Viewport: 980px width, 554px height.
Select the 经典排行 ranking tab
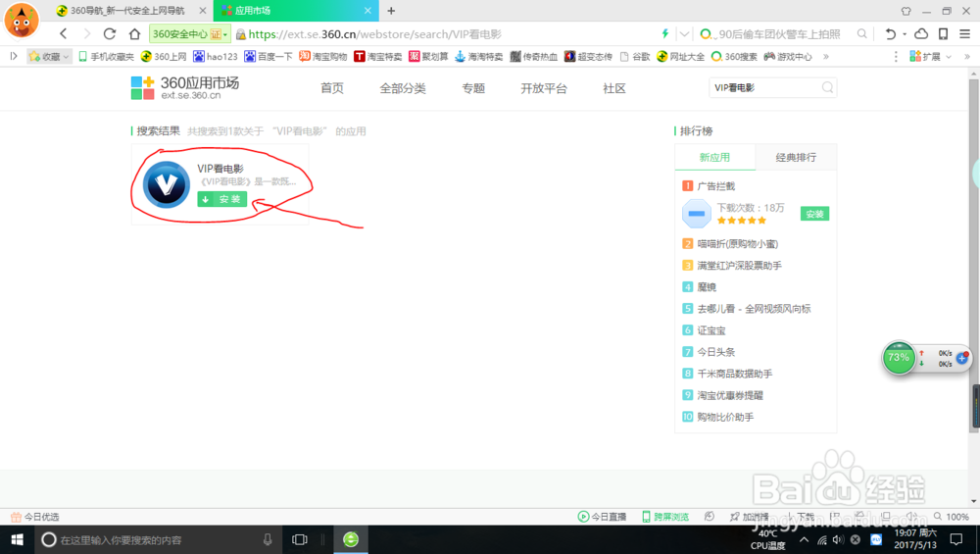tap(796, 157)
